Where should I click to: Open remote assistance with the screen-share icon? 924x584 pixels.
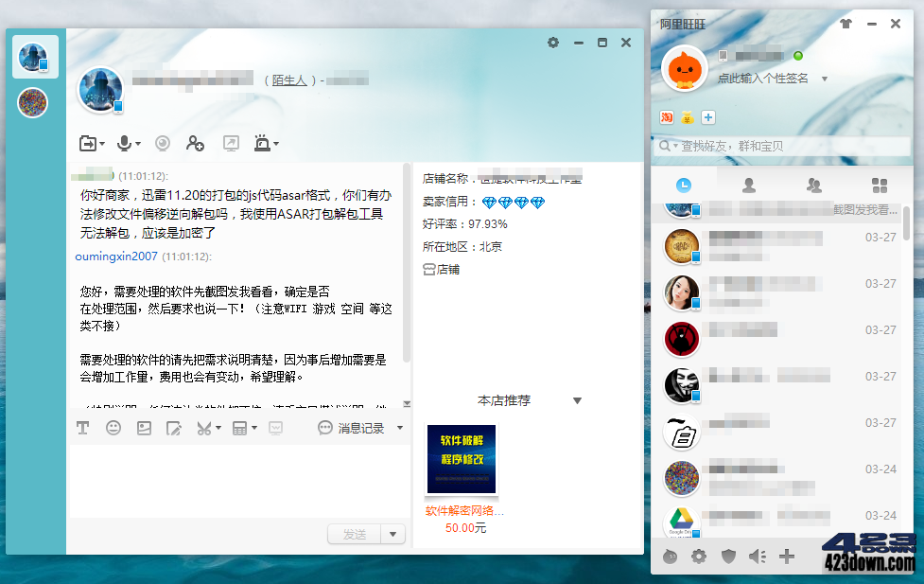click(x=230, y=143)
